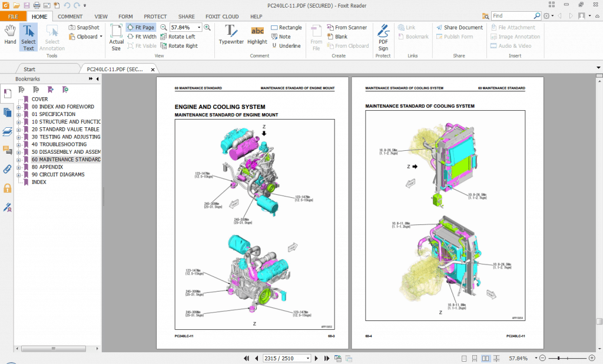
Task: Choose the Rectangle drawing tool
Action: [287, 27]
